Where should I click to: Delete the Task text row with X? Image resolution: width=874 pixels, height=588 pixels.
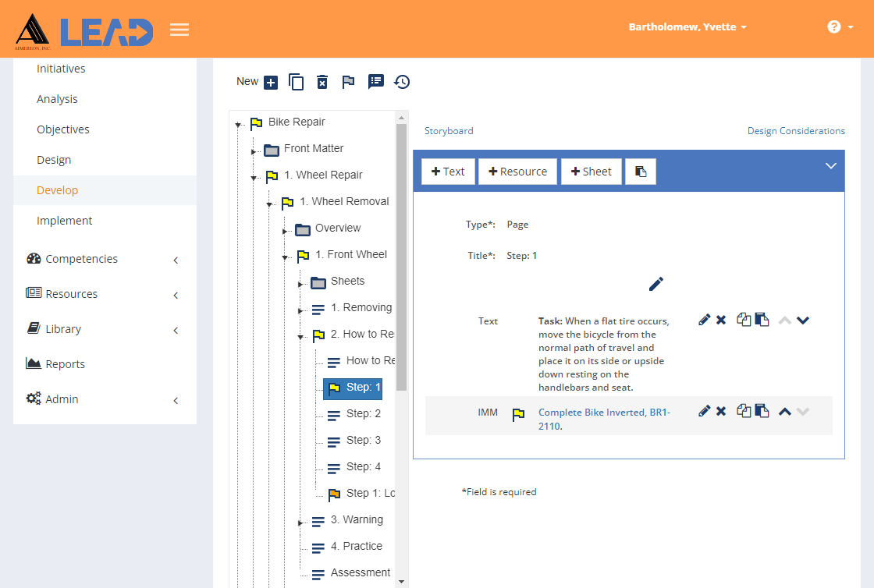[x=721, y=321]
